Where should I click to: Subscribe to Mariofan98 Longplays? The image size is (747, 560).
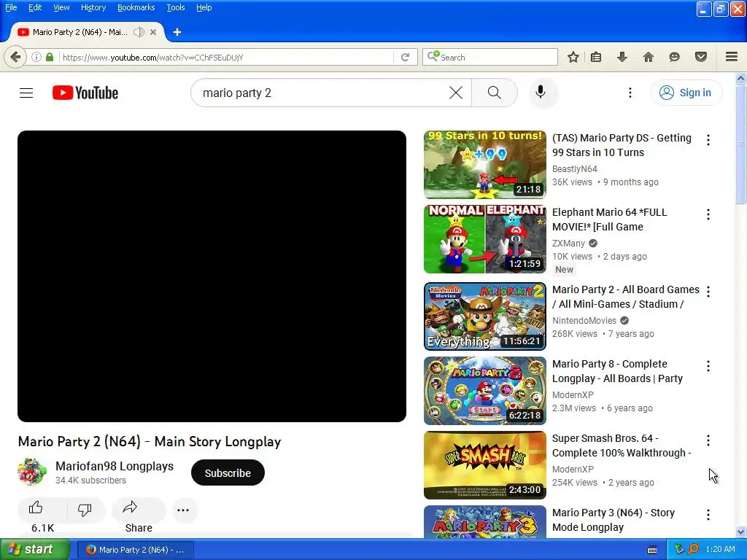(x=228, y=472)
